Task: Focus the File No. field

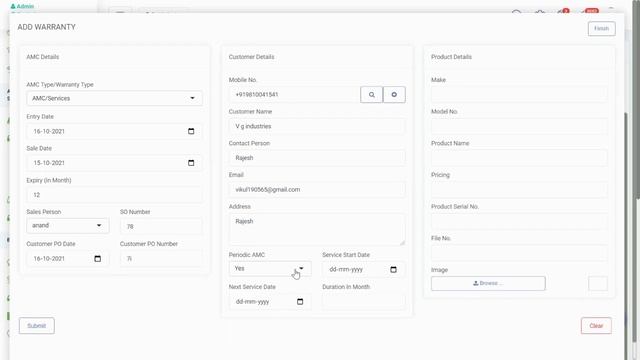Action: tap(519, 253)
